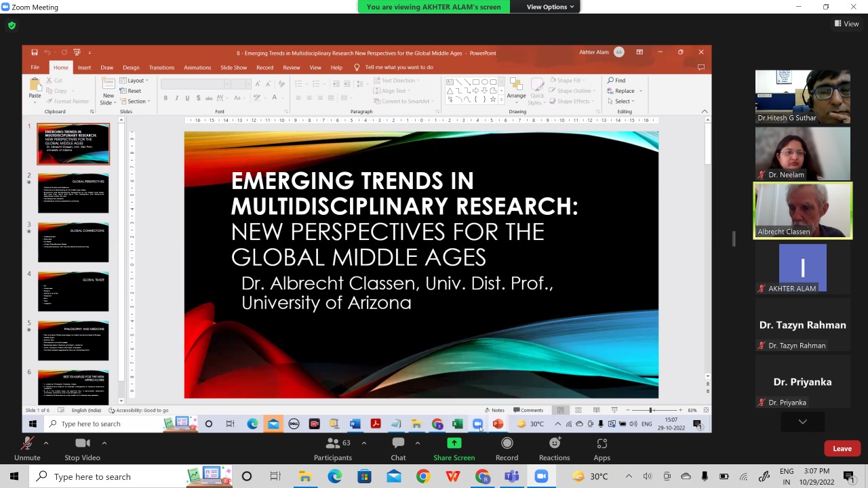
Task: Switch to Slide Sorter view in status bar
Action: pyautogui.click(x=578, y=409)
